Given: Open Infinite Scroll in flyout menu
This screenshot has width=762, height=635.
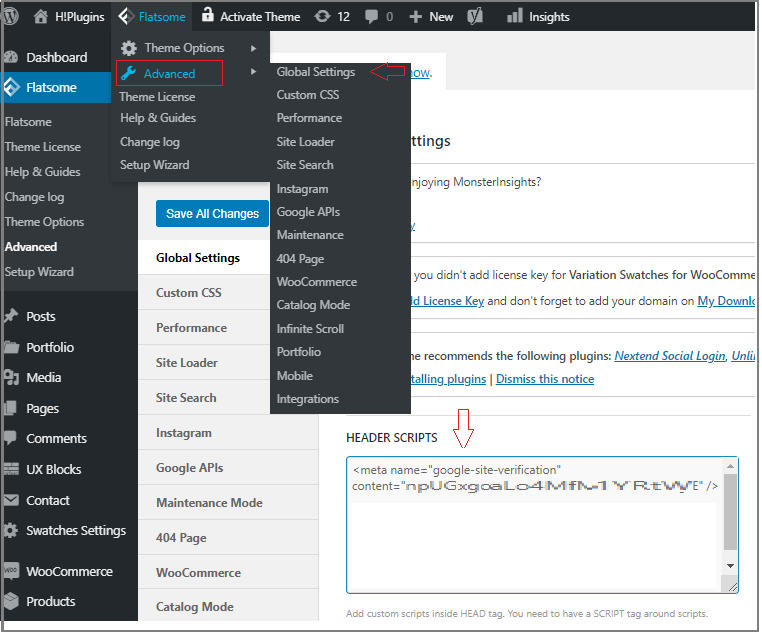Looking at the screenshot, I should click(310, 329).
